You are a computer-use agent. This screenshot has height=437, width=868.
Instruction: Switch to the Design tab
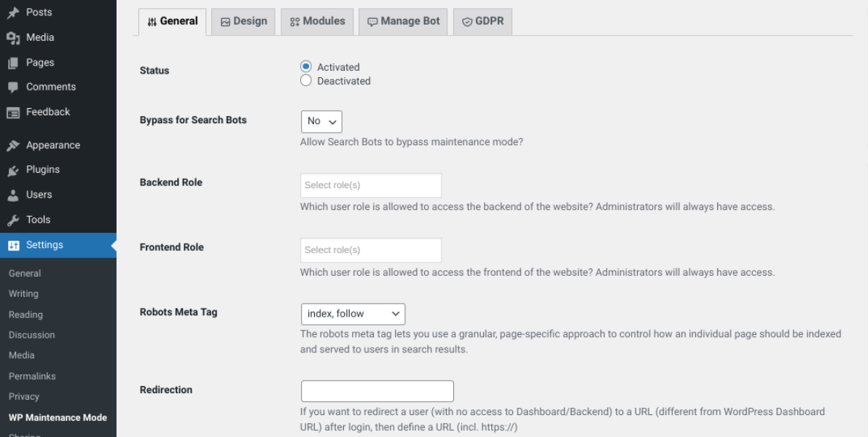(243, 22)
